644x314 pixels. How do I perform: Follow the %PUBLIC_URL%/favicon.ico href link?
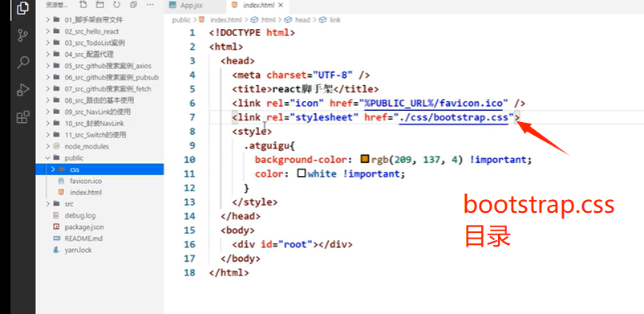434,103
